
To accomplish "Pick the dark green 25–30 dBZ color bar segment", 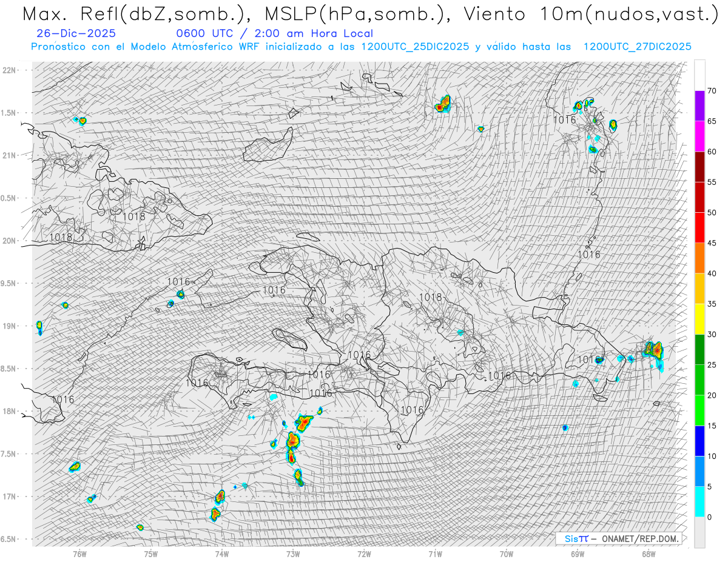I will click(x=699, y=350).
